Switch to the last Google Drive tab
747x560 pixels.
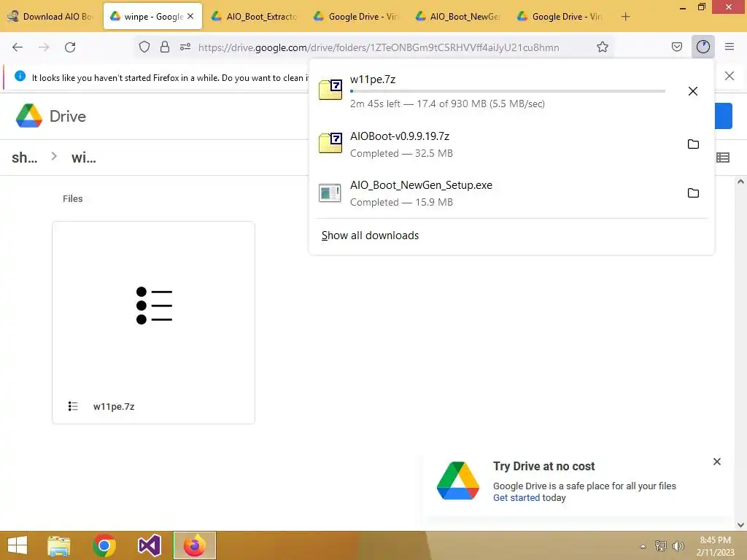[x=560, y=17]
